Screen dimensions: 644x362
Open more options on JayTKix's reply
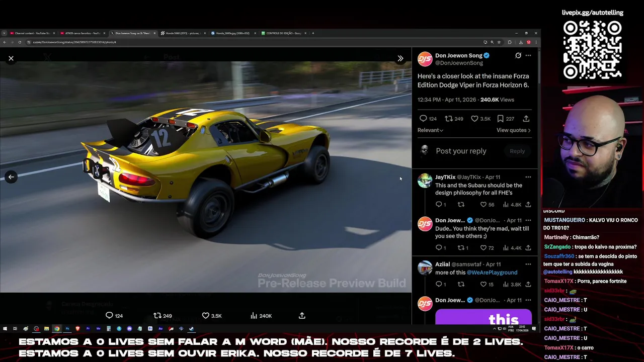(528, 177)
